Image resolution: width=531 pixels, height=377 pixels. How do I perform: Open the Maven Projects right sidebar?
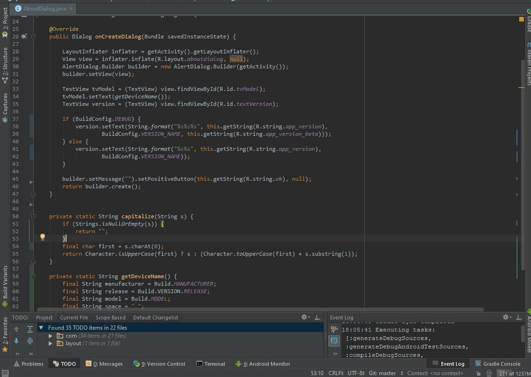(x=528, y=64)
